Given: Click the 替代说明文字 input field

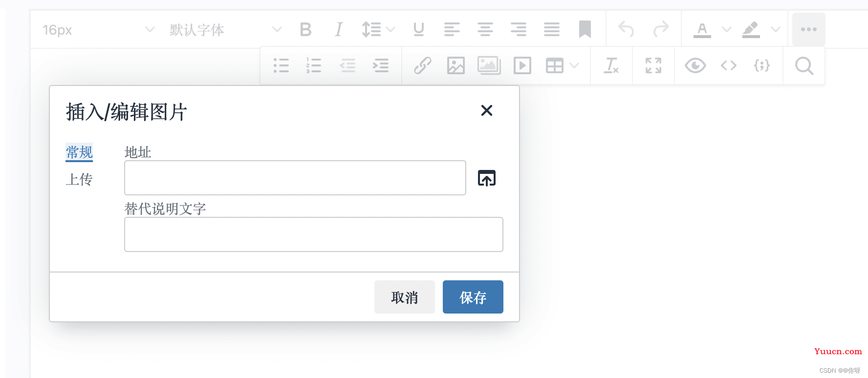Looking at the screenshot, I should (x=314, y=234).
